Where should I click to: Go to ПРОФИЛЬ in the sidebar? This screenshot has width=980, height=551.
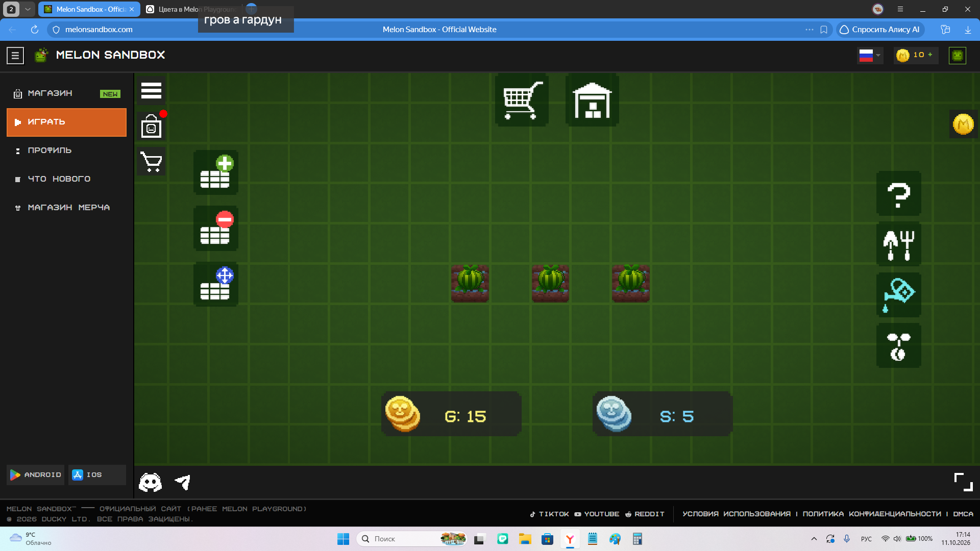(66, 151)
